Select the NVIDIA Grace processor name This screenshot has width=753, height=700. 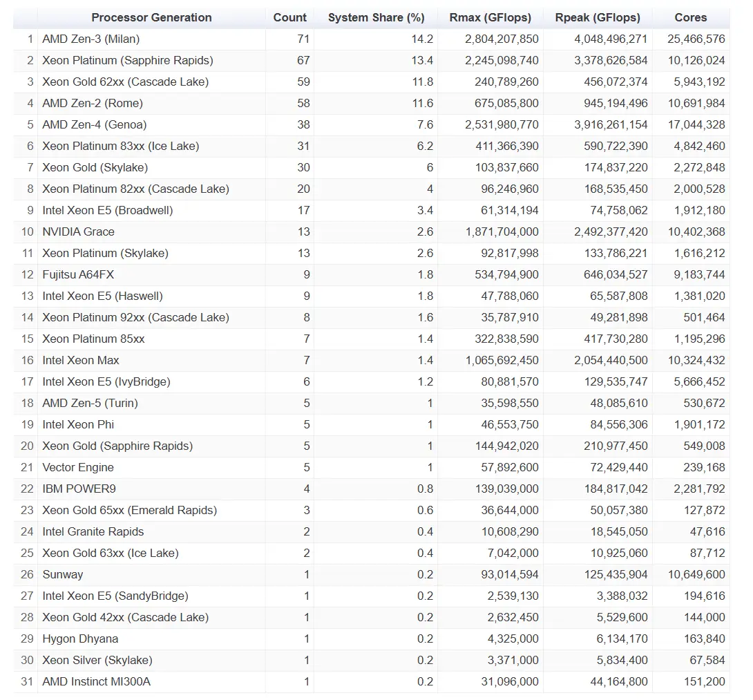[78, 231]
